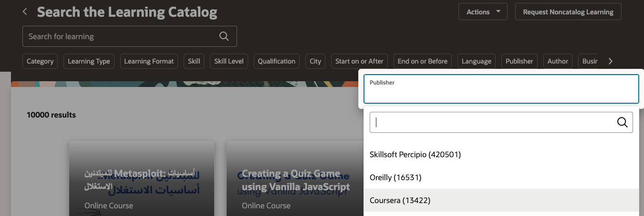Open the Learning Format filter
This screenshot has height=216, width=644.
point(149,61)
